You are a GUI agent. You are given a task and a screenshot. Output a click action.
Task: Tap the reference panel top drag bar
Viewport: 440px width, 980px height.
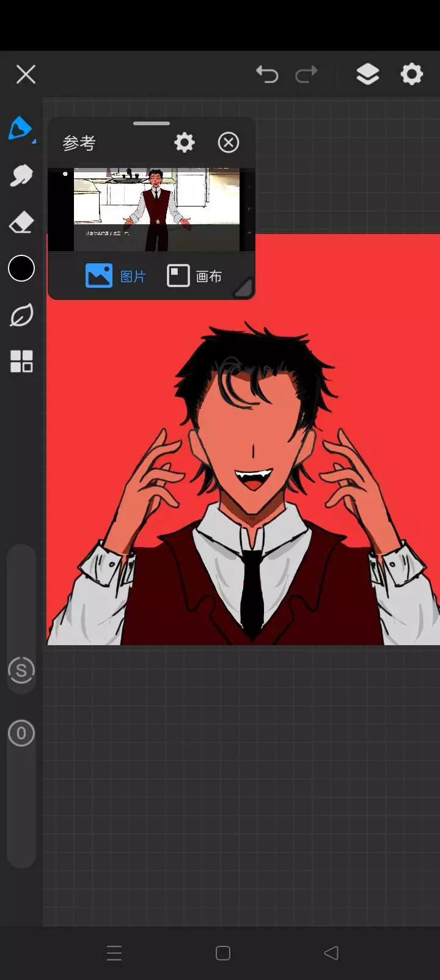152,123
